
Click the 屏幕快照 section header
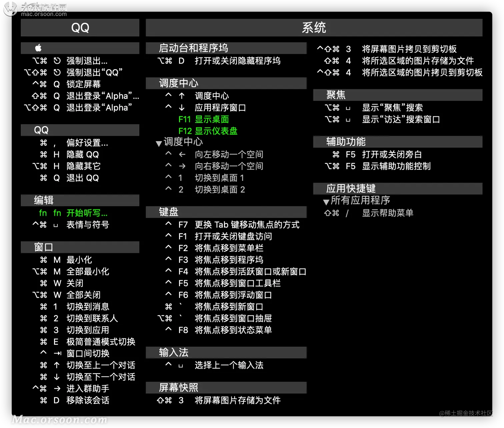click(x=226, y=388)
